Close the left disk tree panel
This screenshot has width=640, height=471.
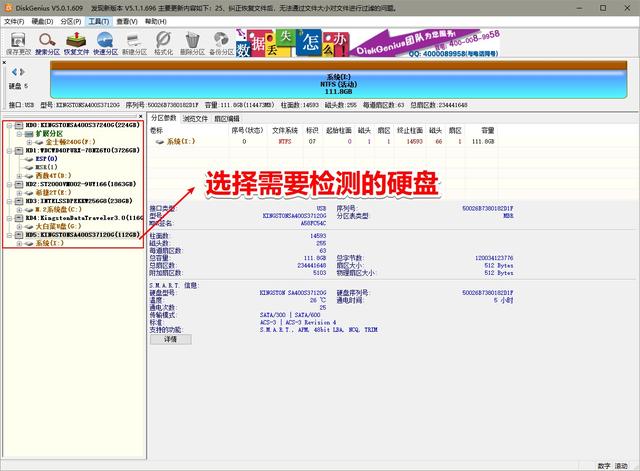pos(141,116)
